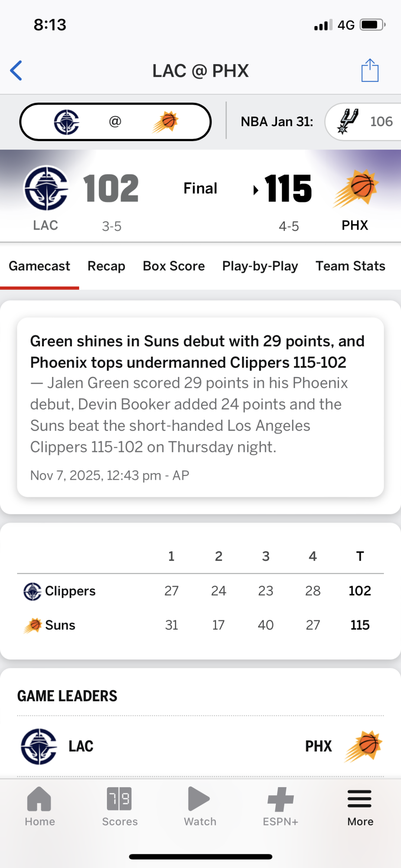Tap the Suns logo in Game Leaders
The height and width of the screenshot is (868, 401).
pos(363,746)
